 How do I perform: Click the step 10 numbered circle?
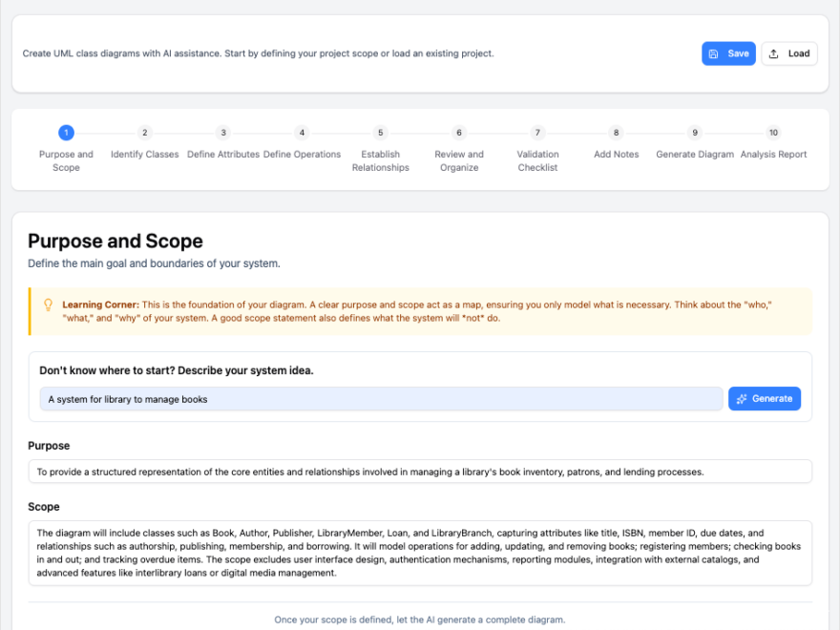coord(773,133)
